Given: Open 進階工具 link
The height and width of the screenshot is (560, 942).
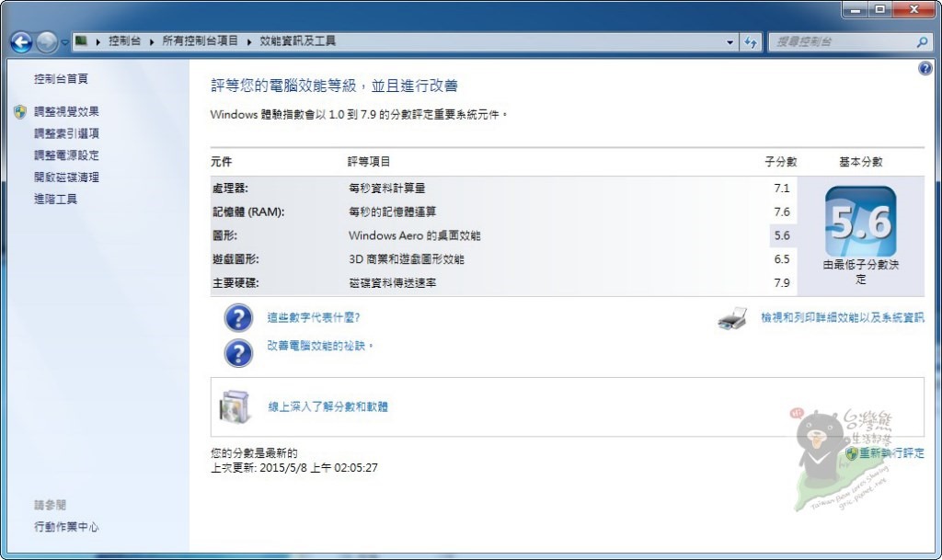Looking at the screenshot, I should pyautogui.click(x=55, y=199).
